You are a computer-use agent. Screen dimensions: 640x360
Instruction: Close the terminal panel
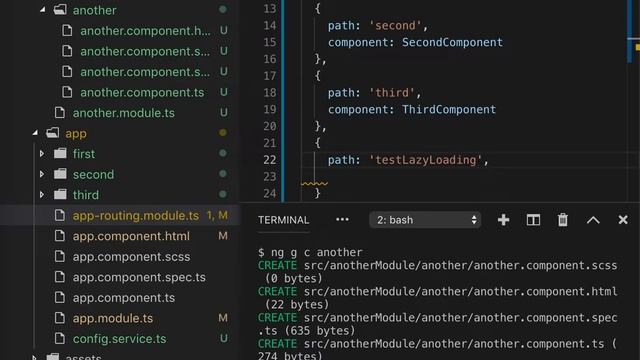coord(623,220)
